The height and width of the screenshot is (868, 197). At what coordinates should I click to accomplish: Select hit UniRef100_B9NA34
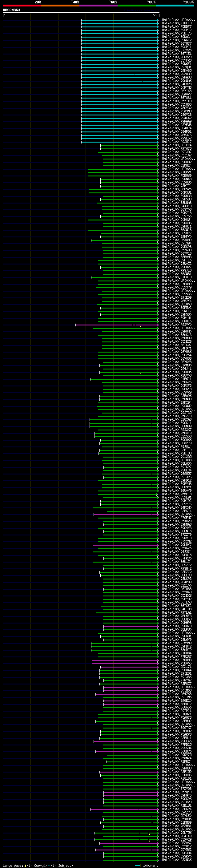(176, 37)
